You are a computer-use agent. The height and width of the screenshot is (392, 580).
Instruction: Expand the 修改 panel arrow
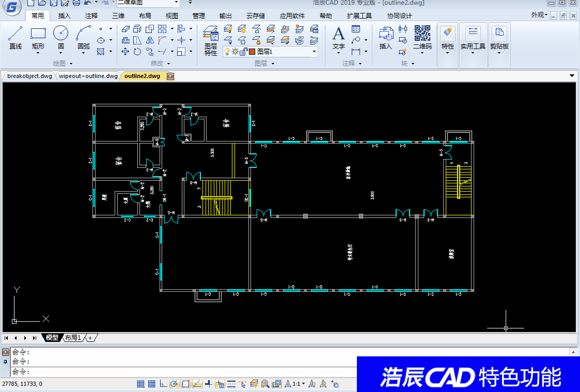click(168, 64)
